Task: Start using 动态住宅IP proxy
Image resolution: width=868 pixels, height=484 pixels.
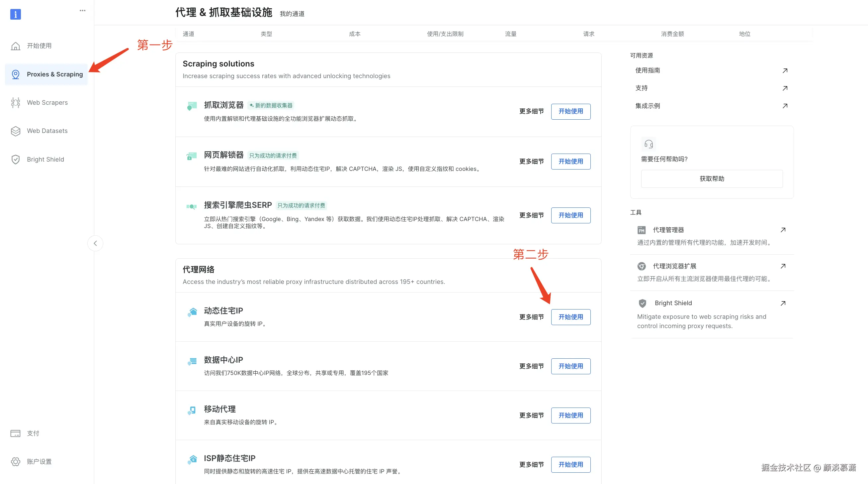Action: tap(570, 317)
